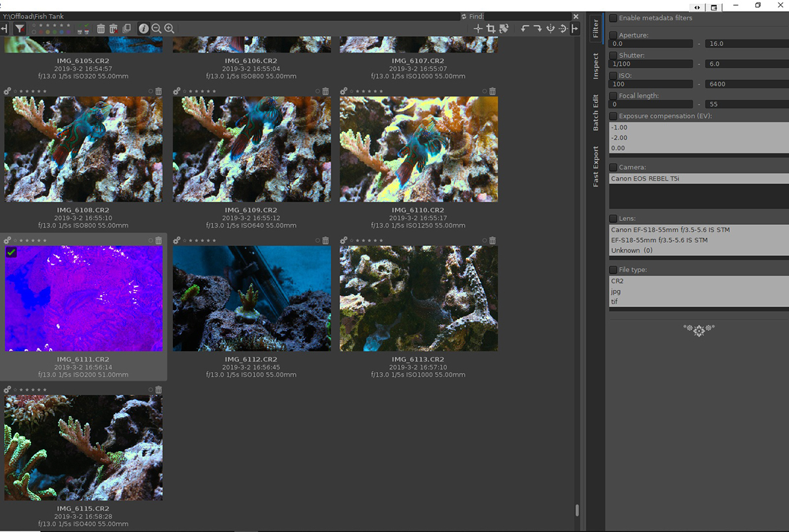Image resolution: width=789 pixels, height=532 pixels.
Task: Open the Fast Export tab
Action: (596, 167)
